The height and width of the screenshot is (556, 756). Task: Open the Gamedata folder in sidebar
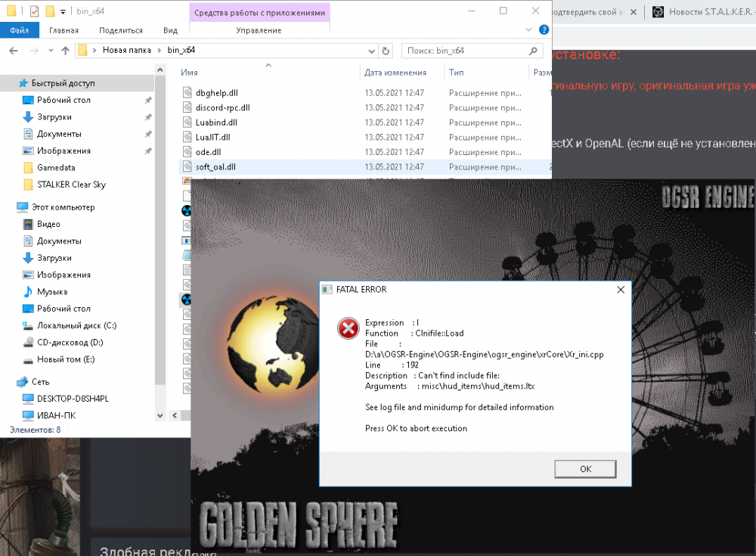[x=56, y=167]
